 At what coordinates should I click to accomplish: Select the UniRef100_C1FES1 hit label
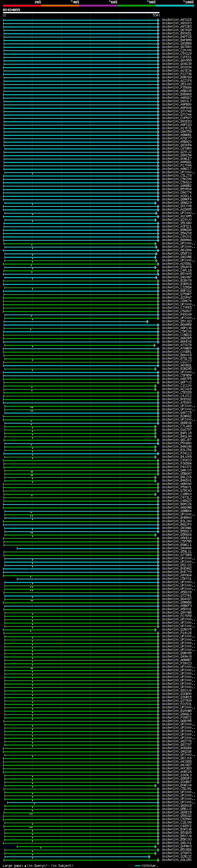click(177, 57)
